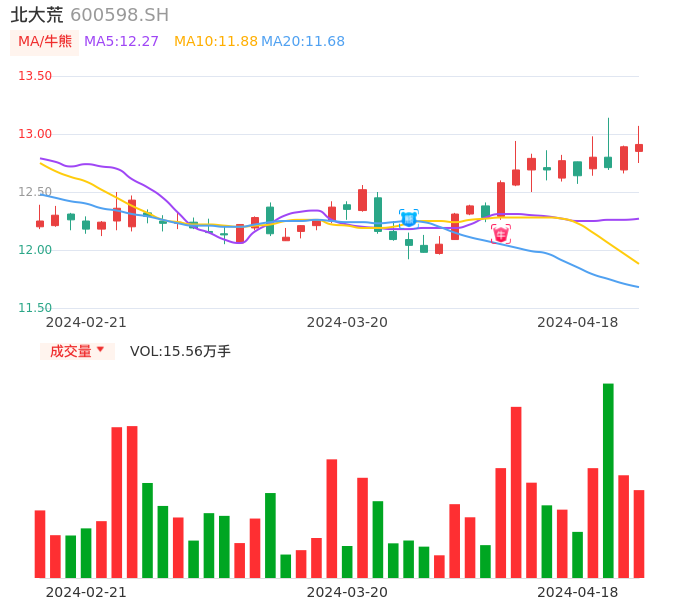Click 2024-04-18 date on volume chart axis
The height and width of the screenshot is (606, 686).
(578, 592)
